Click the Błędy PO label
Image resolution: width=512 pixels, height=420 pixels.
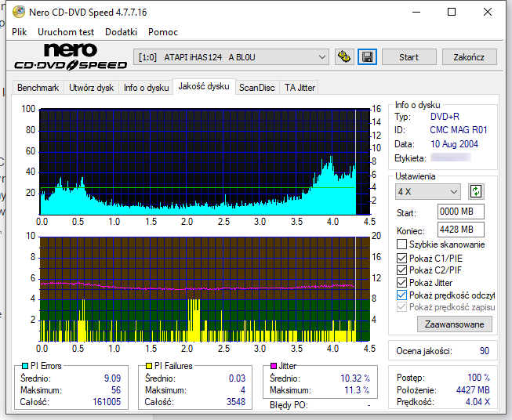289,405
